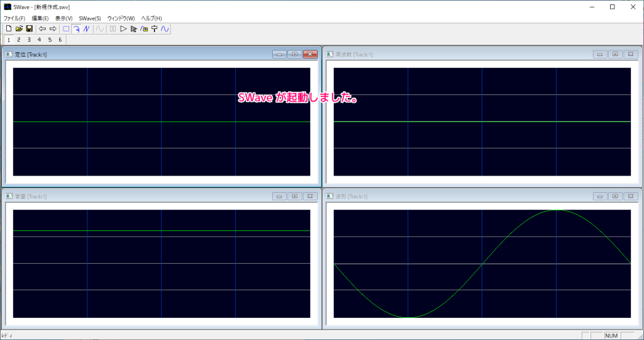Click the blue sine wave icon
This screenshot has height=340, width=644.
(x=165, y=29)
